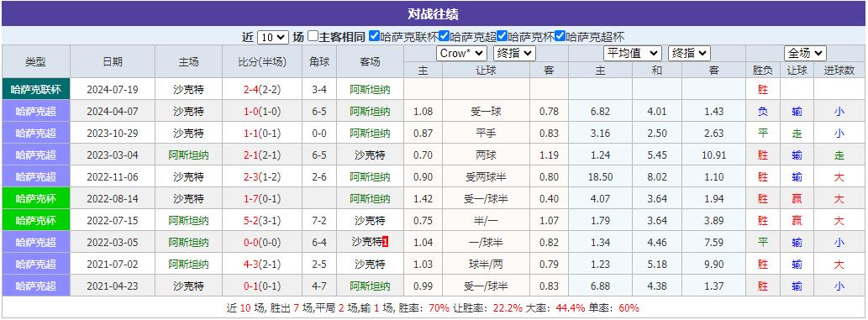Click handicap 球半/两
Viewport: 868px width, 320px height.
coord(486,264)
